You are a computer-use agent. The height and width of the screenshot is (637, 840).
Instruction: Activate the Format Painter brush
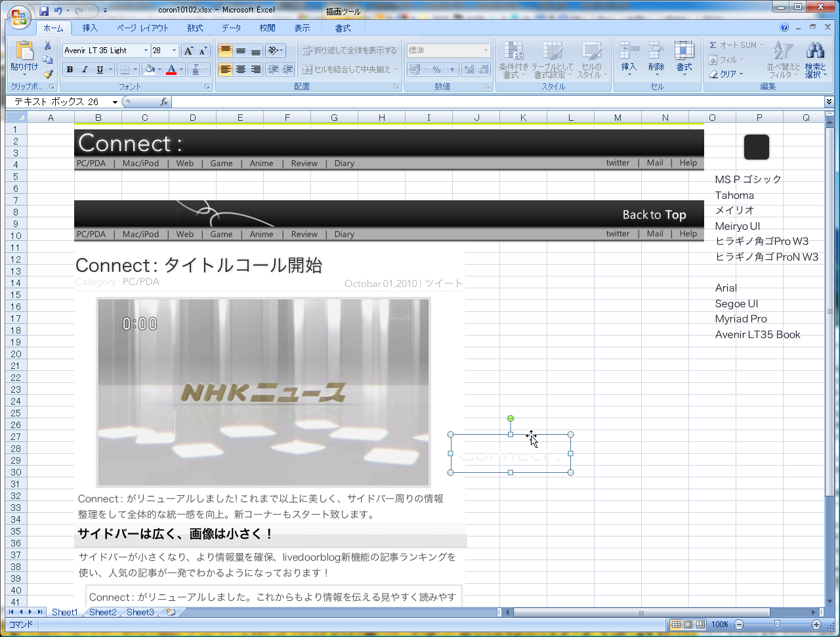(48, 74)
